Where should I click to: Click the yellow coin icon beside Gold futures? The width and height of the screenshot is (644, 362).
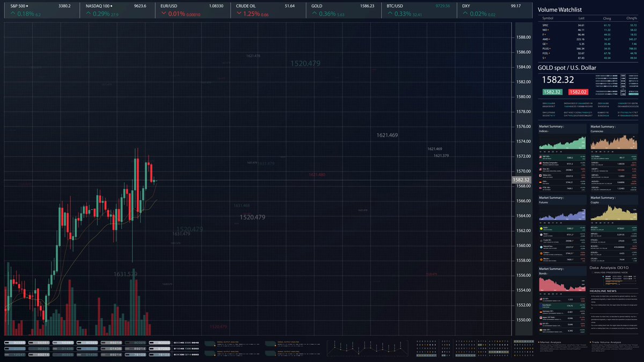pyautogui.click(x=541, y=227)
